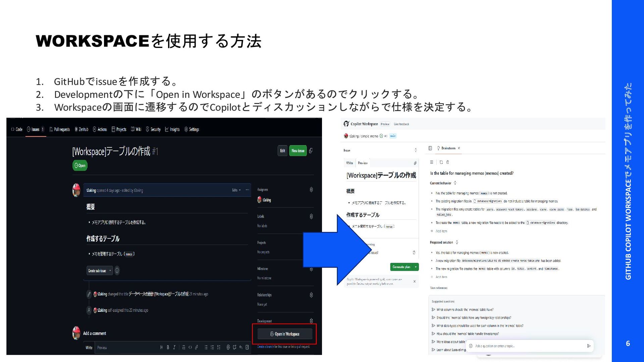Apply italic with the I icon
644x362 pixels.
click(x=174, y=347)
